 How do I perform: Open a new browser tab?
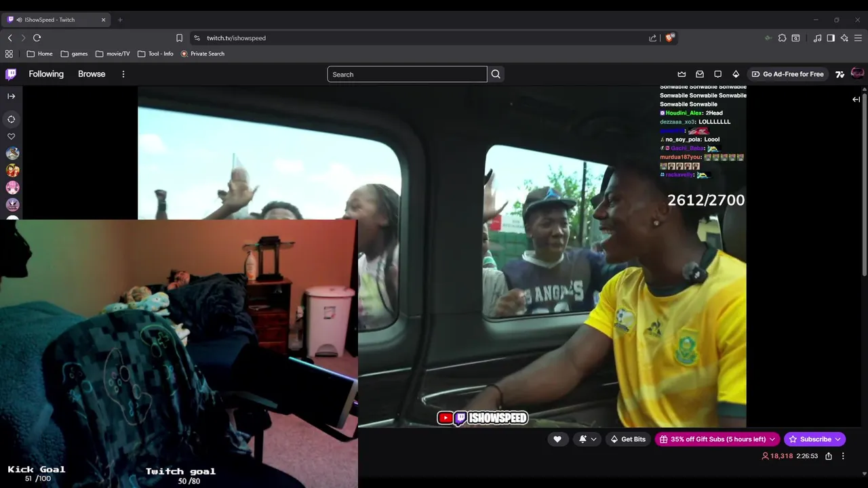point(120,20)
